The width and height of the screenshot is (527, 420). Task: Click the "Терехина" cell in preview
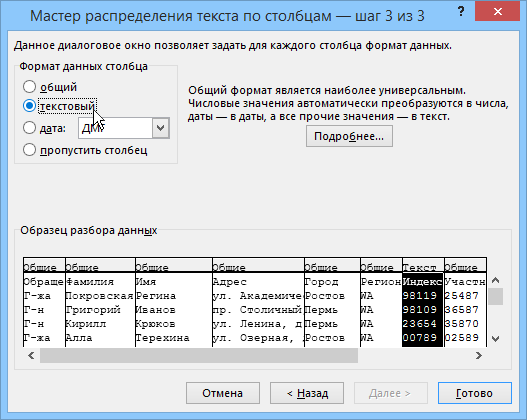(163, 338)
